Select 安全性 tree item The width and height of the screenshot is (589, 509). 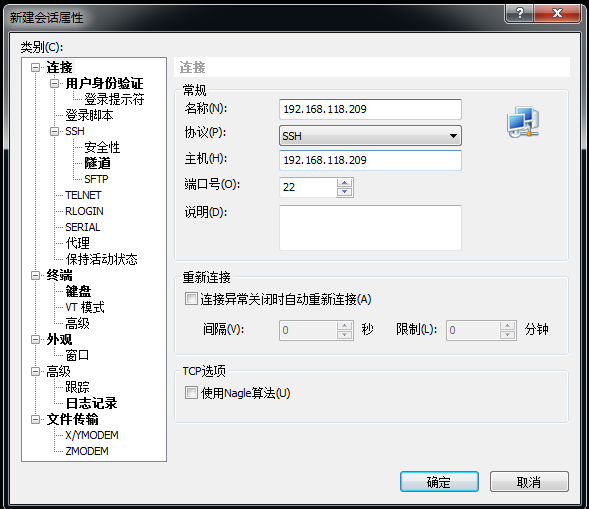(x=102, y=147)
